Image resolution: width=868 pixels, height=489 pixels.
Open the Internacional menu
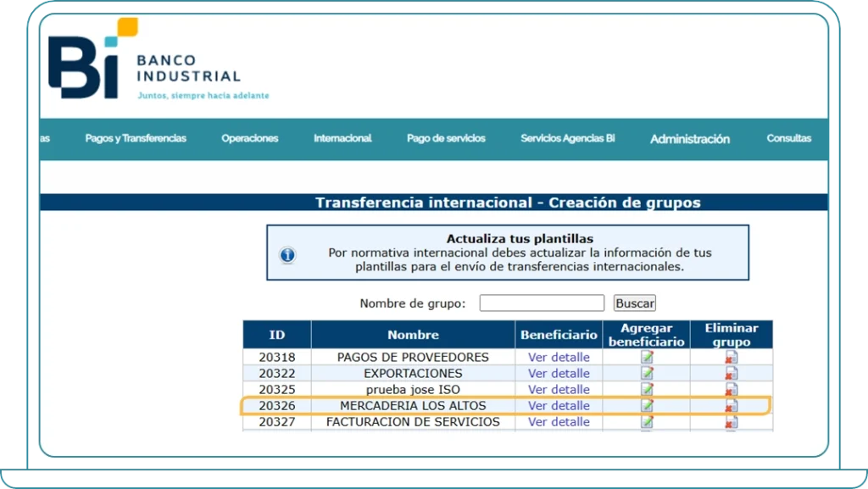[342, 138]
